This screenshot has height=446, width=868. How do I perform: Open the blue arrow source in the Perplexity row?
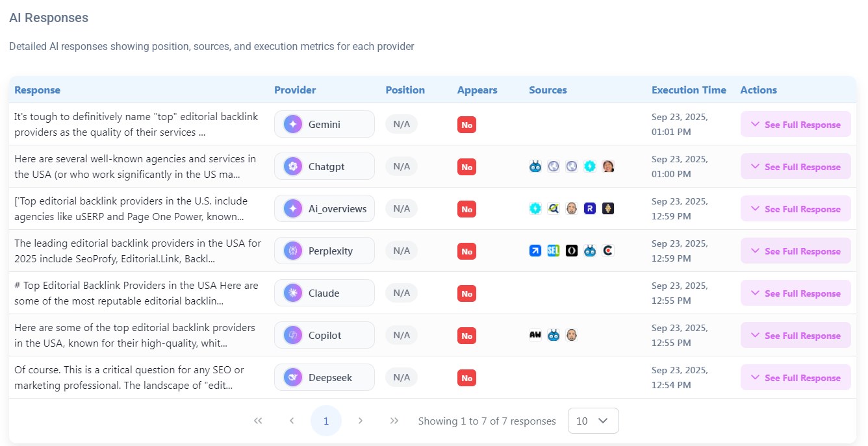(535, 251)
